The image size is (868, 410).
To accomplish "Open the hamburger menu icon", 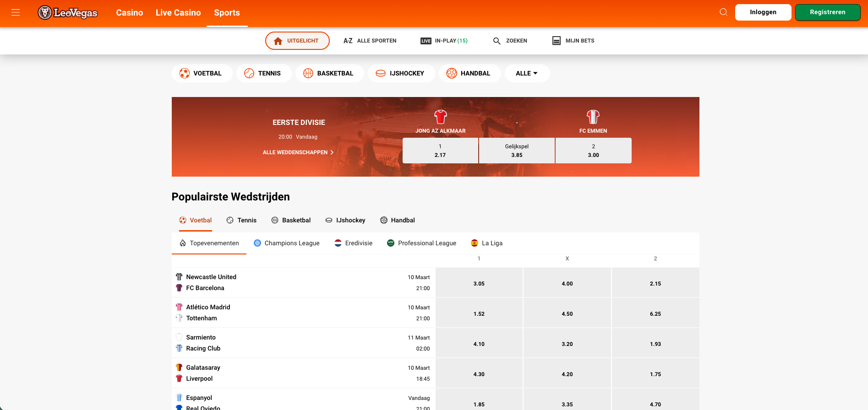I will click(x=16, y=12).
